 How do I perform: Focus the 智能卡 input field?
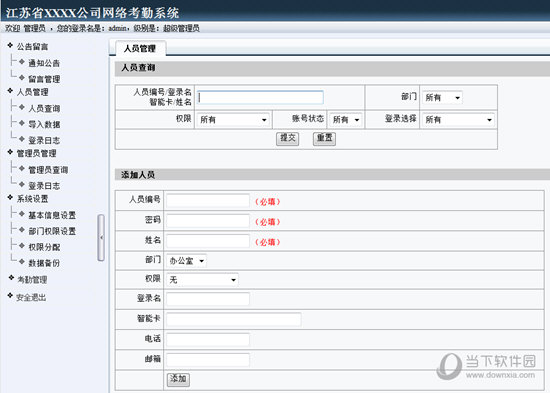234,319
